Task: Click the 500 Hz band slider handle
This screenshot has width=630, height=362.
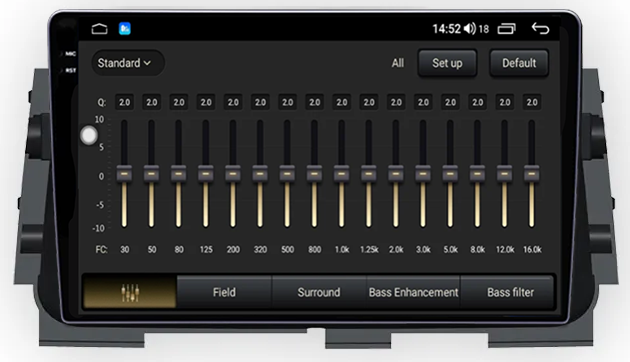Action: [287, 174]
